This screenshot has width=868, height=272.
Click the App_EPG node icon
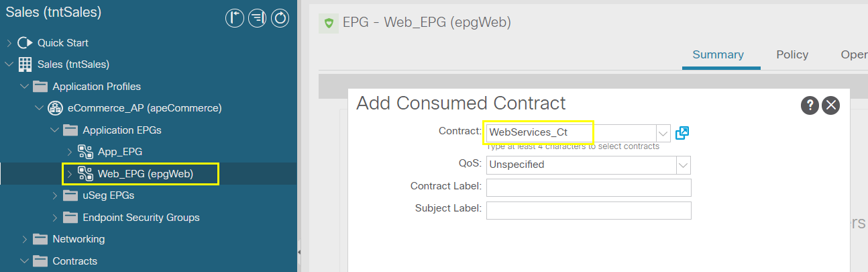click(x=86, y=152)
